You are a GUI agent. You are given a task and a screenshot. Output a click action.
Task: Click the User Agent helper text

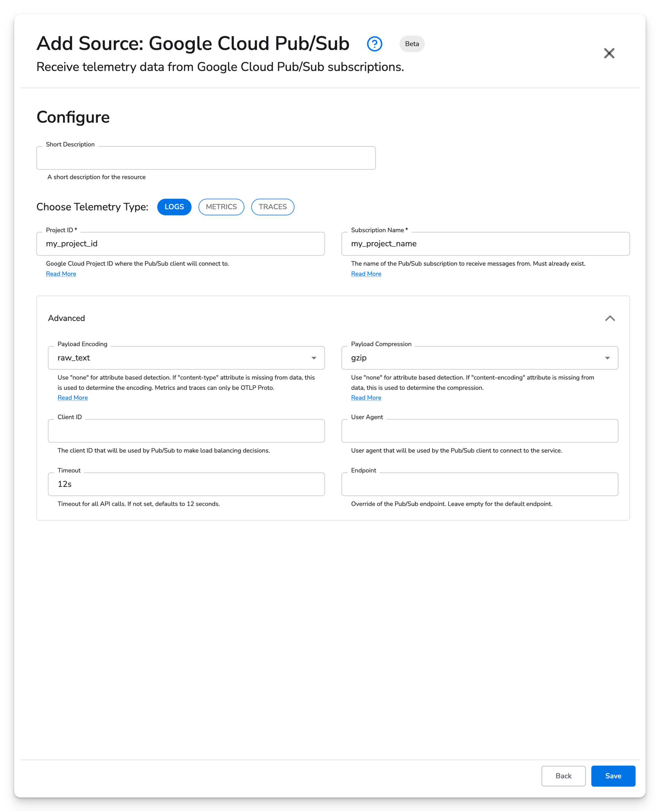tap(456, 450)
